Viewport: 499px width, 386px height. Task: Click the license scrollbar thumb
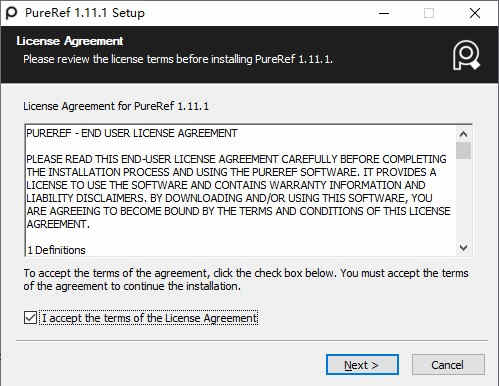coord(463,150)
